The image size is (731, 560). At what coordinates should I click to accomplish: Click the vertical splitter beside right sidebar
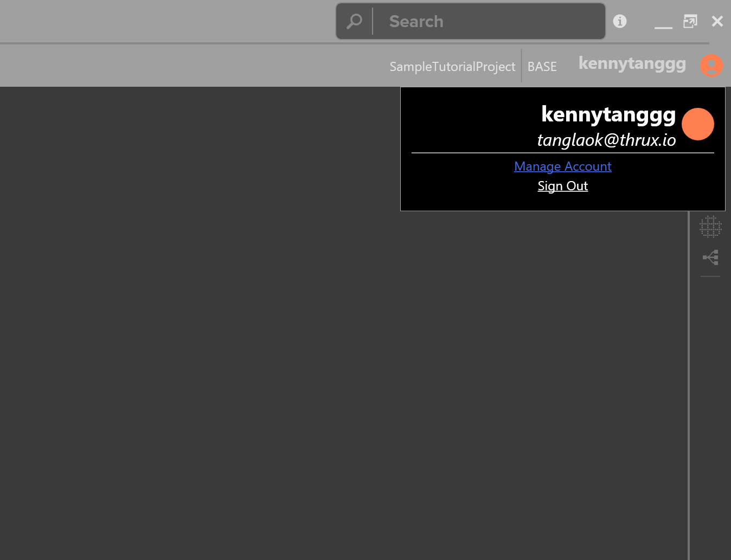point(689,385)
